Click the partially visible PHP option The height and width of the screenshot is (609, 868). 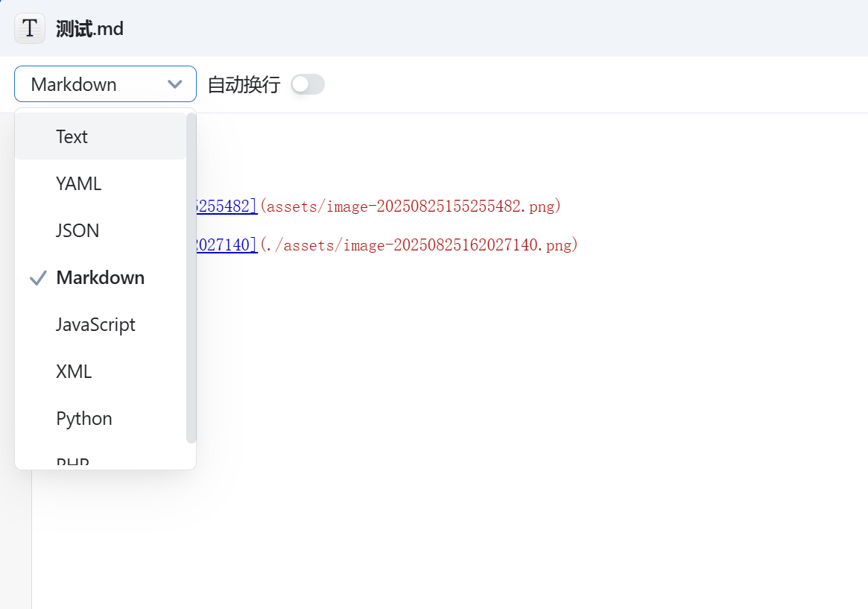pyautogui.click(x=73, y=462)
